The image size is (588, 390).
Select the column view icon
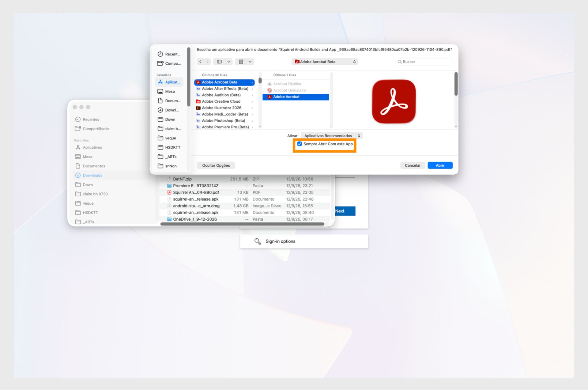coord(219,62)
